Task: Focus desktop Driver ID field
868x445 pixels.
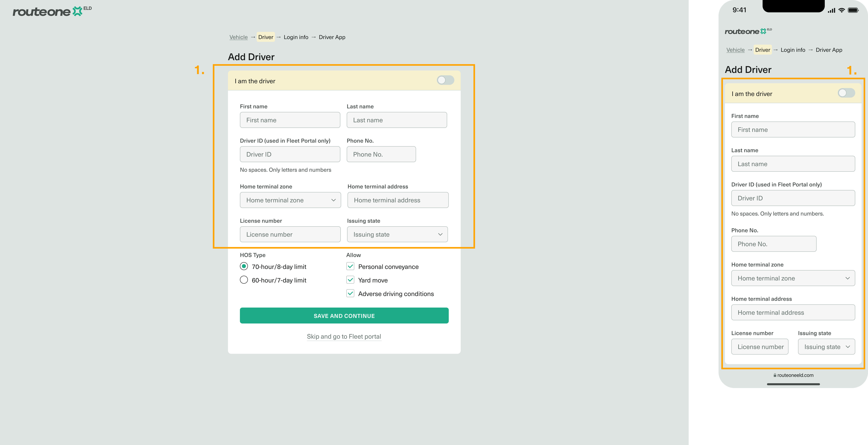Action: [x=290, y=154]
